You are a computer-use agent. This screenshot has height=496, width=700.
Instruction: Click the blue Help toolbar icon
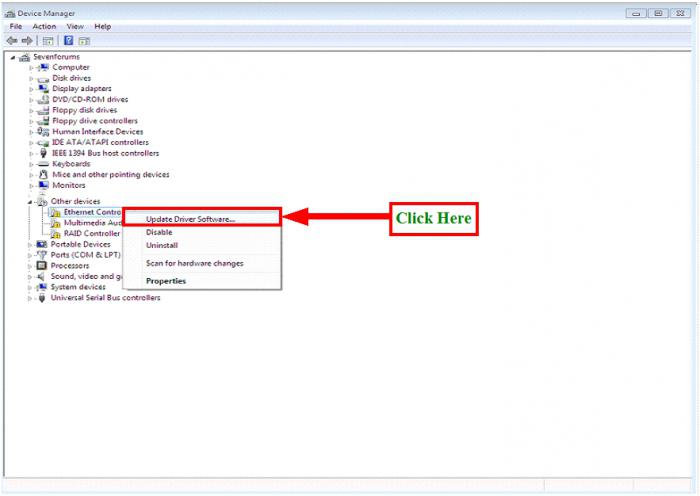coord(68,41)
